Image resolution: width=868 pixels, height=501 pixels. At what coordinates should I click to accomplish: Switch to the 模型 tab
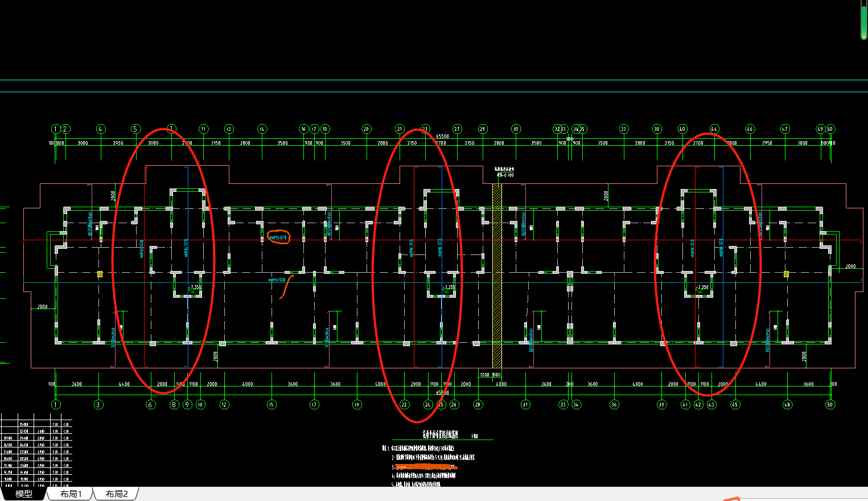click(x=24, y=494)
